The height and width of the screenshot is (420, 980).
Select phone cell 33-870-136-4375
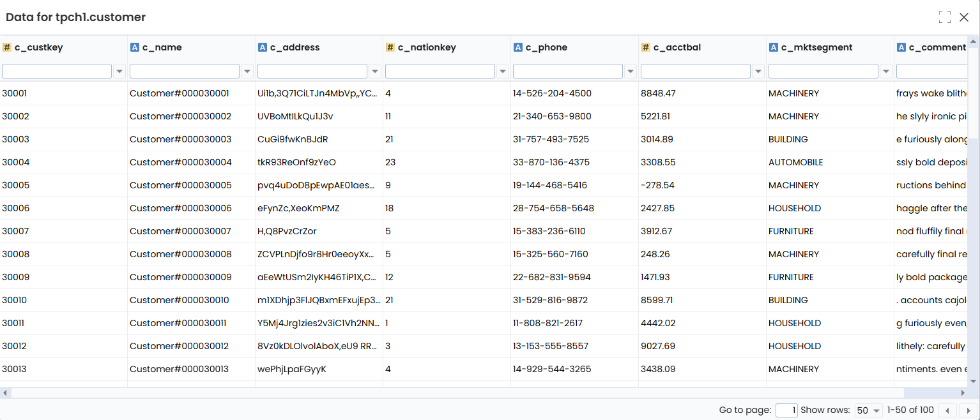point(575,162)
